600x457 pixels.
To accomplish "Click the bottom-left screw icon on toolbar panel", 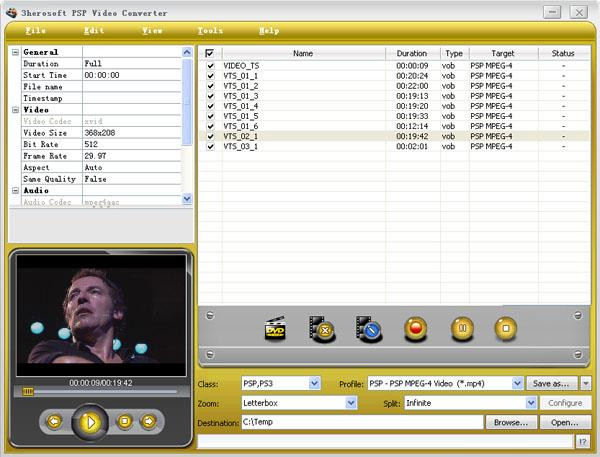I will (210, 354).
